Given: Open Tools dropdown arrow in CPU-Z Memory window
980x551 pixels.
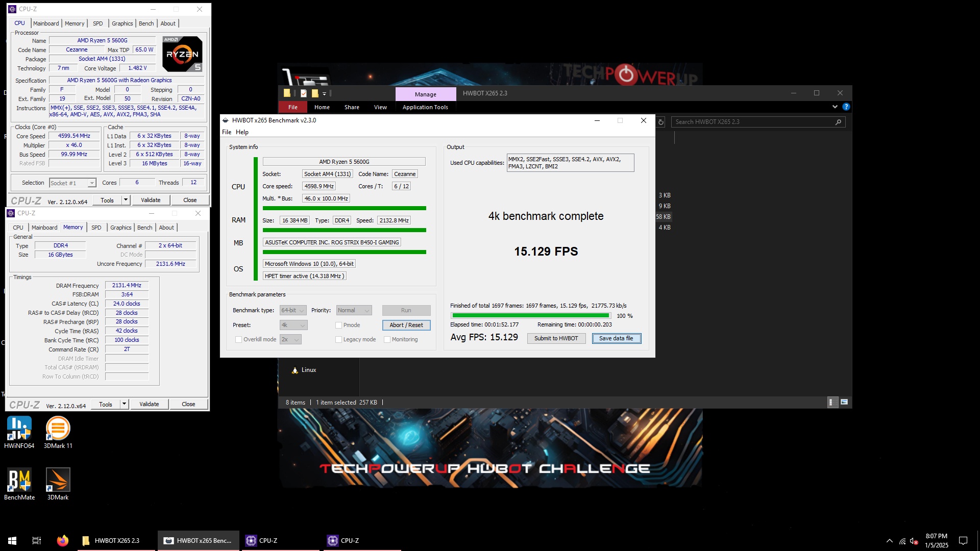Looking at the screenshot, I should 124,404.
